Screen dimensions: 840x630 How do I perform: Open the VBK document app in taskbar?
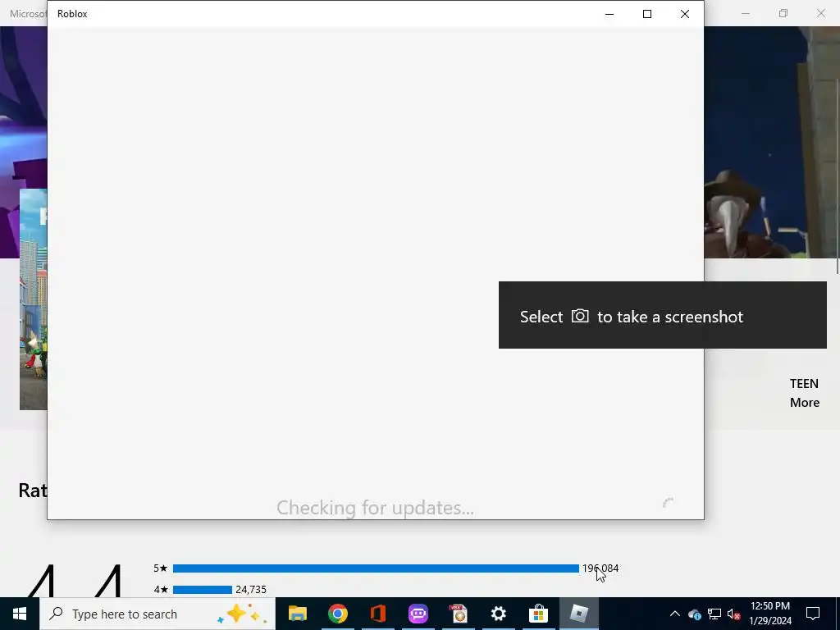[458, 614]
